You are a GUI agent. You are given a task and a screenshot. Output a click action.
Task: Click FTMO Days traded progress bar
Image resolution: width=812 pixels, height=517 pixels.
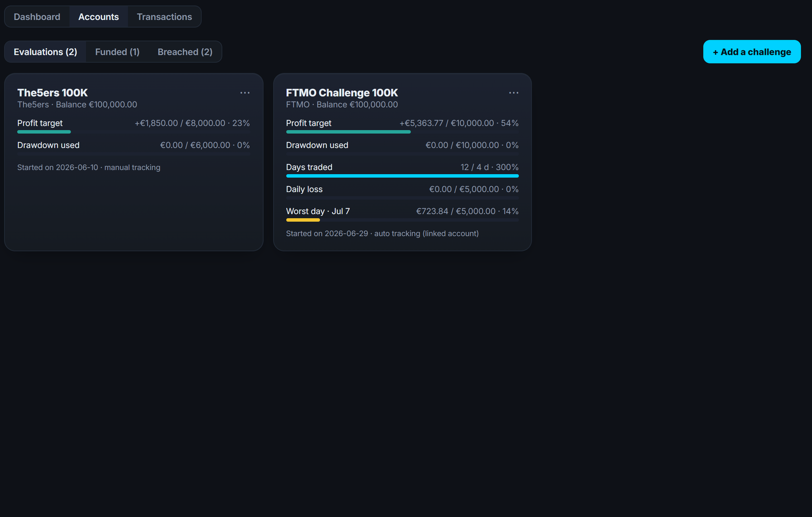pos(402,176)
